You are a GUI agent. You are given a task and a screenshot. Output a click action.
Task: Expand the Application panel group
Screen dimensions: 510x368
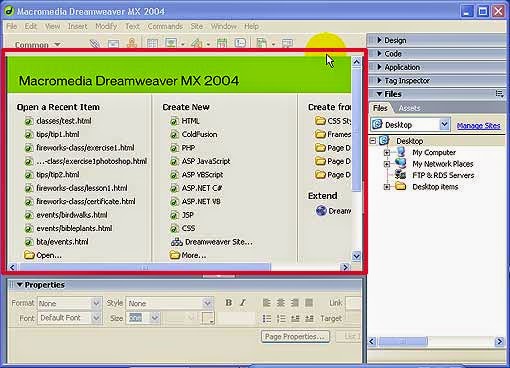379,67
